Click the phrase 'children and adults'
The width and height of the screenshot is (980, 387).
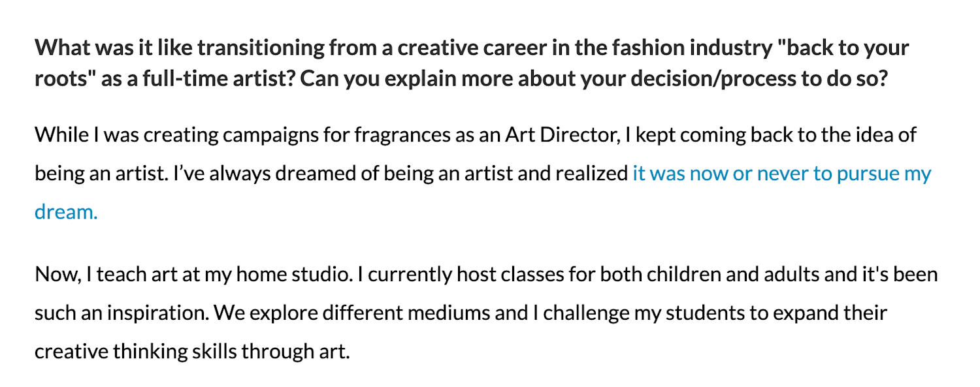734,275
